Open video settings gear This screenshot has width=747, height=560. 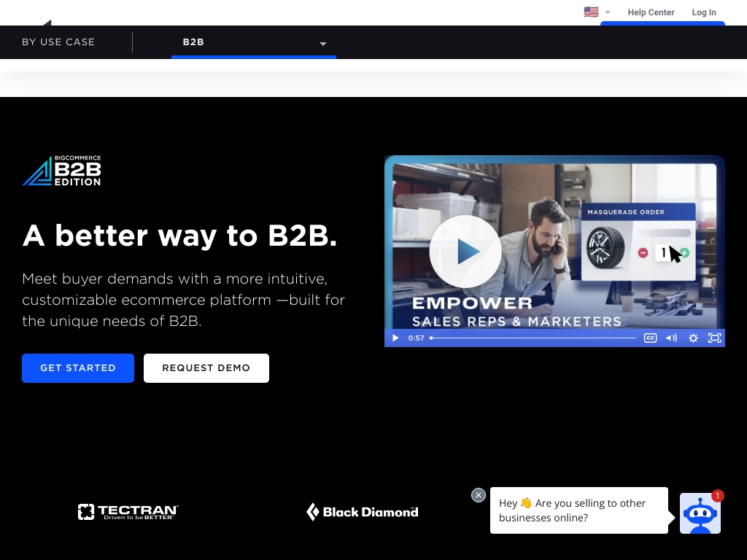pyautogui.click(x=693, y=338)
